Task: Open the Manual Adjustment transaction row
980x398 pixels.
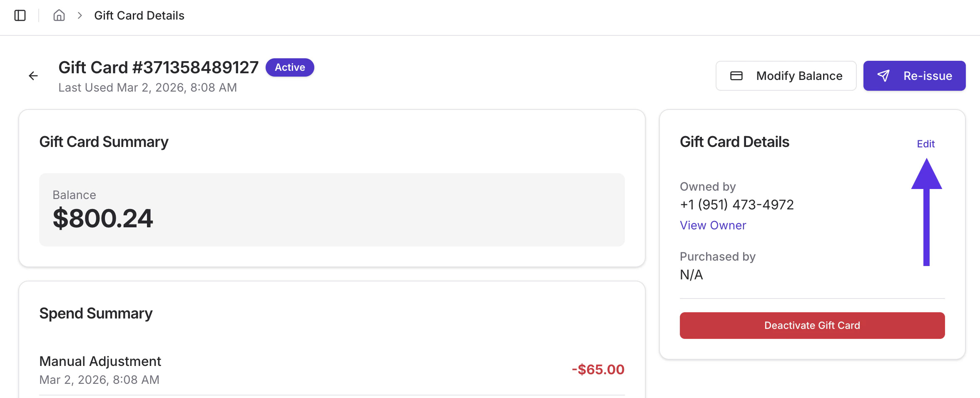Action: (x=100, y=369)
